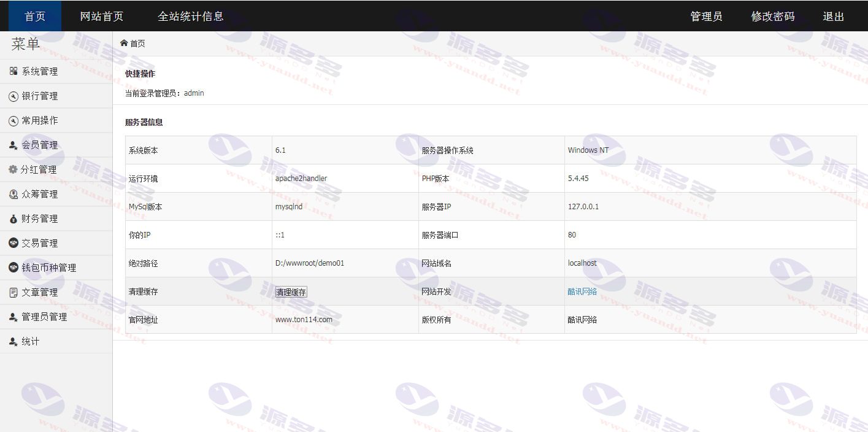
Task: Go to 网站首页 in top bar
Action: [x=101, y=17]
